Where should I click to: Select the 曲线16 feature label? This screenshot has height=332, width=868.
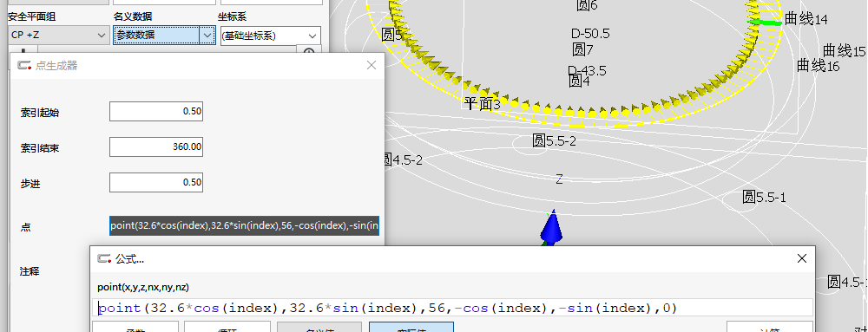point(818,65)
